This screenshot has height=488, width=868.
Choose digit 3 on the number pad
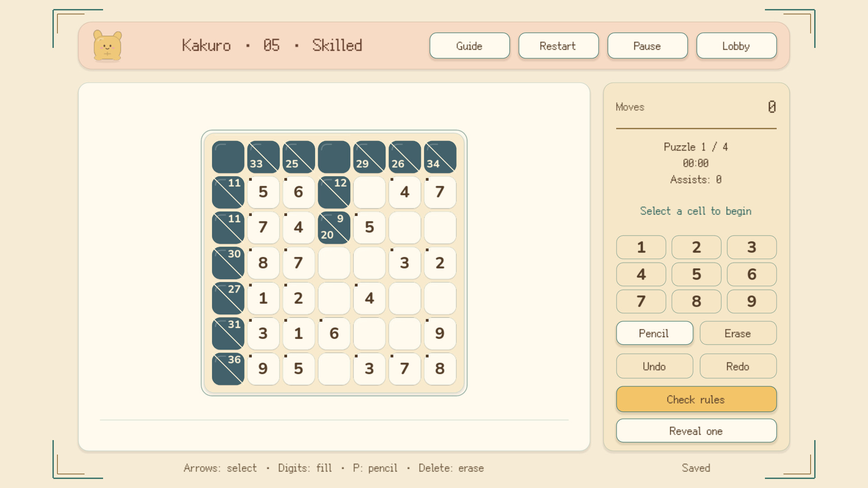(751, 247)
